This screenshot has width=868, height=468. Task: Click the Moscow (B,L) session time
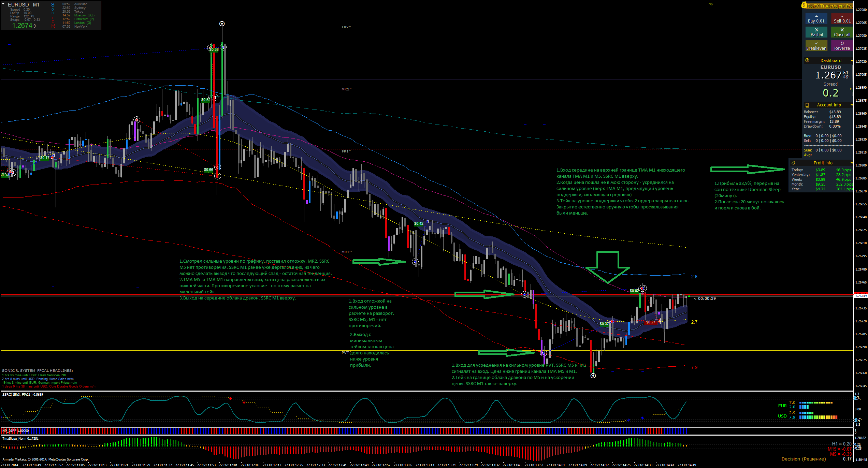coord(78,15)
